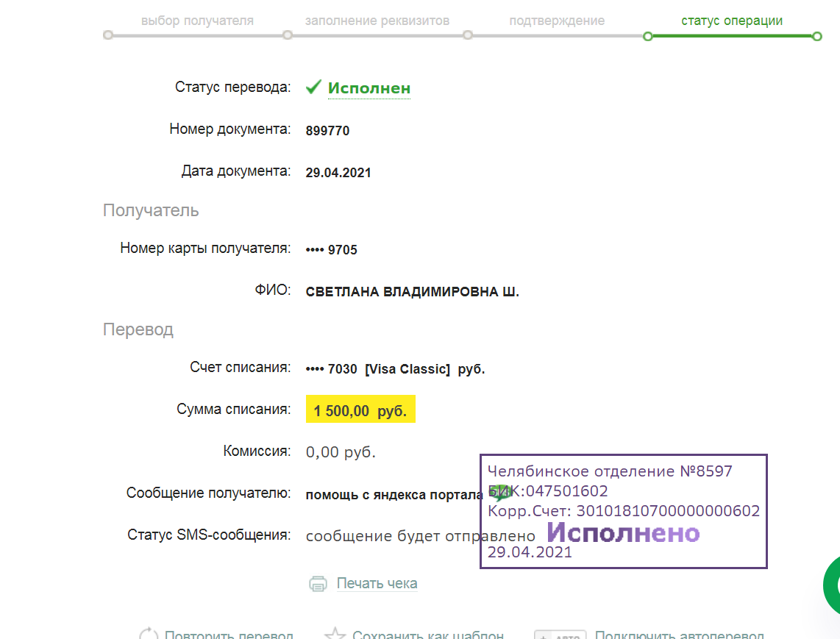Click Корр.Счет number in stamp

tap(667, 511)
